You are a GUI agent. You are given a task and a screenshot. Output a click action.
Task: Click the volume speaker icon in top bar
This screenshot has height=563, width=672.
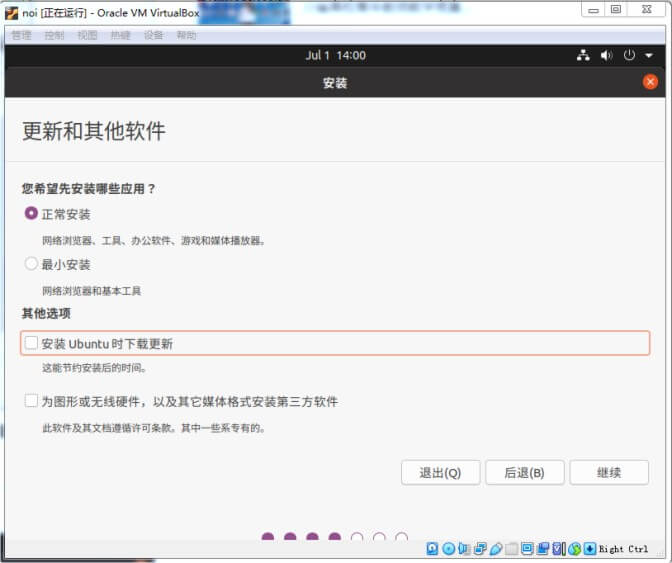(x=606, y=55)
